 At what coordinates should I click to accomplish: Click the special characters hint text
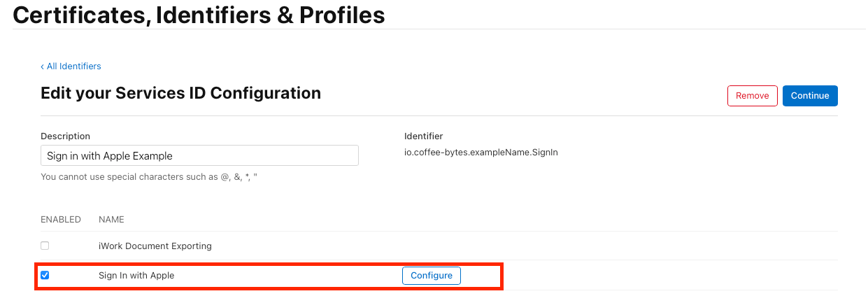[149, 177]
